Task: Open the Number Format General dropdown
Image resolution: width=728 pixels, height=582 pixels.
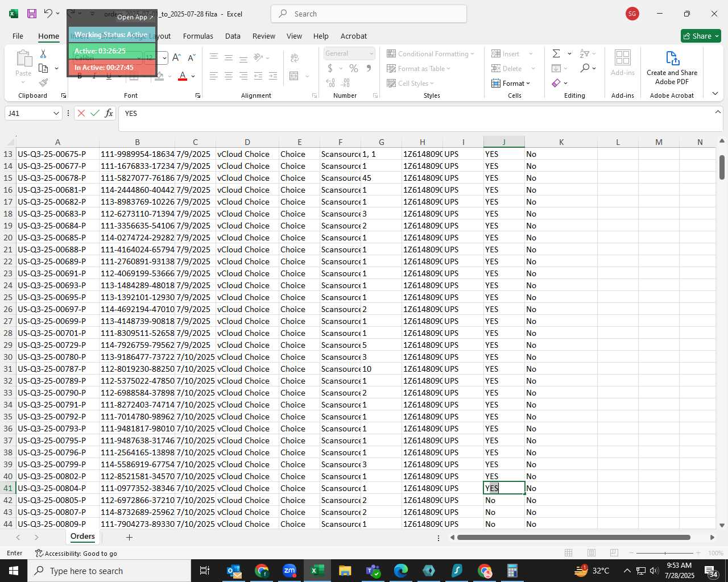Action: [x=371, y=53]
